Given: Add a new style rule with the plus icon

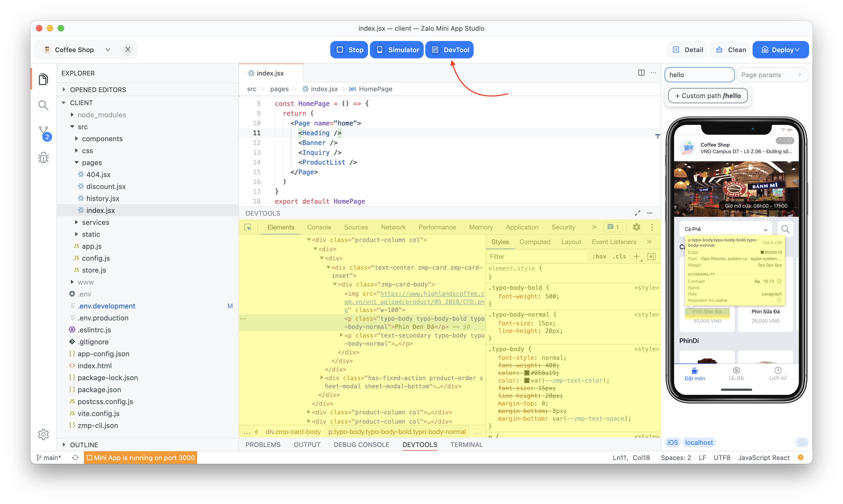Looking at the screenshot, I should (x=637, y=256).
